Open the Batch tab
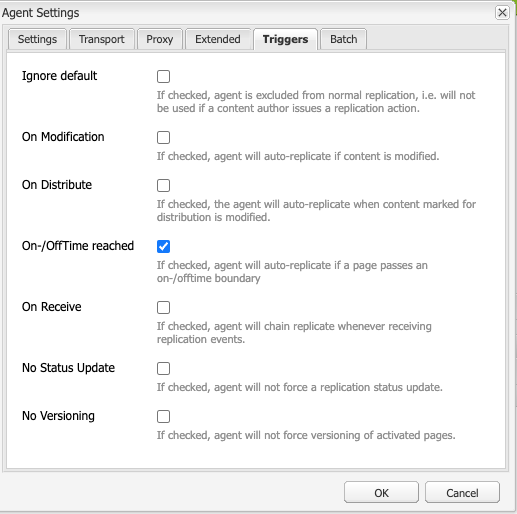The height and width of the screenshot is (514, 517). coord(344,39)
